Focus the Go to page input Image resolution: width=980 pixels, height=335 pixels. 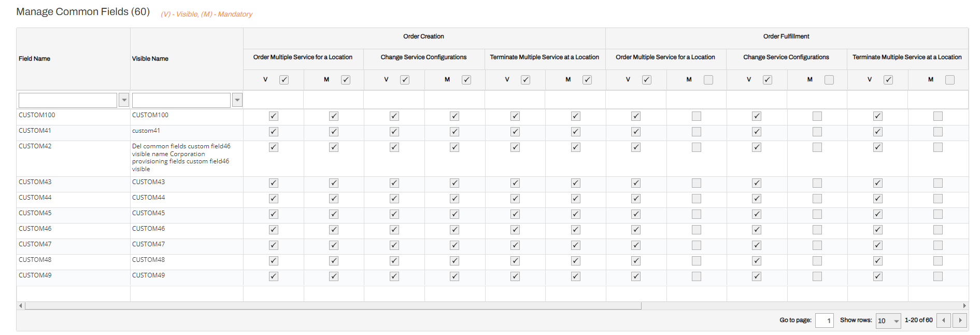[824, 320]
